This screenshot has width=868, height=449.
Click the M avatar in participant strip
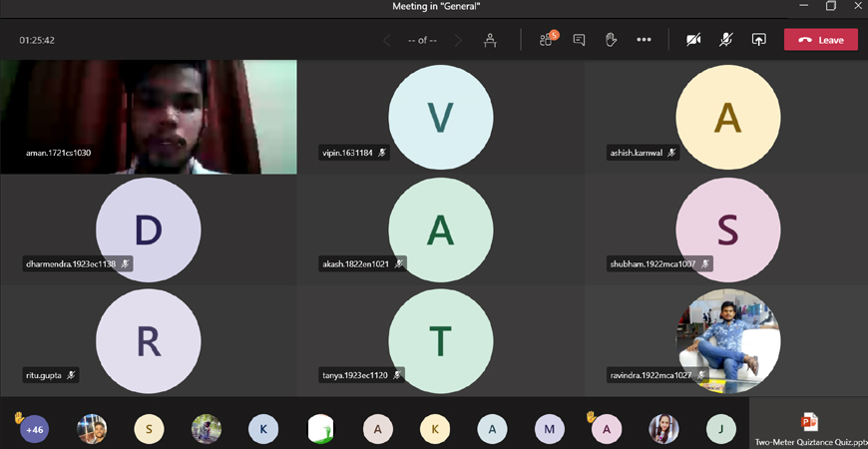pos(549,429)
